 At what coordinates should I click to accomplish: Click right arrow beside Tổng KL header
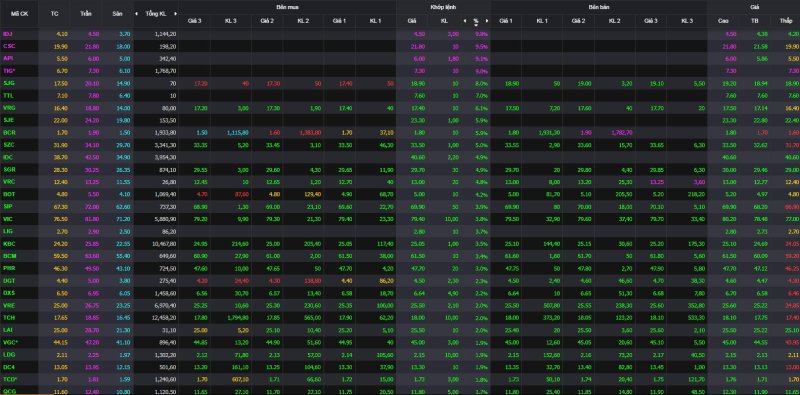click(176, 14)
